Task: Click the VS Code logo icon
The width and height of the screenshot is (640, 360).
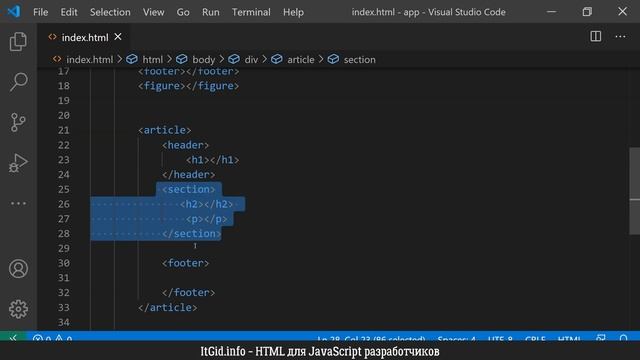Action: [x=14, y=11]
